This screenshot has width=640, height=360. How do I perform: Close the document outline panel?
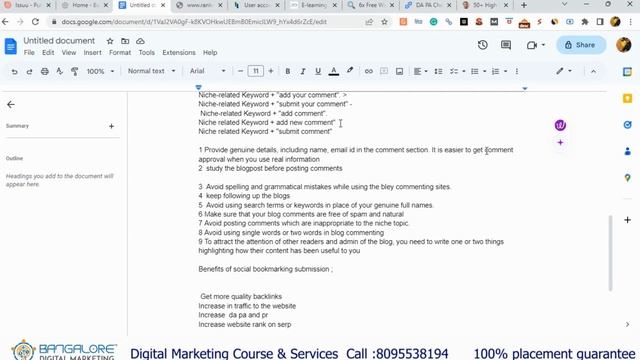pos(11,104)
